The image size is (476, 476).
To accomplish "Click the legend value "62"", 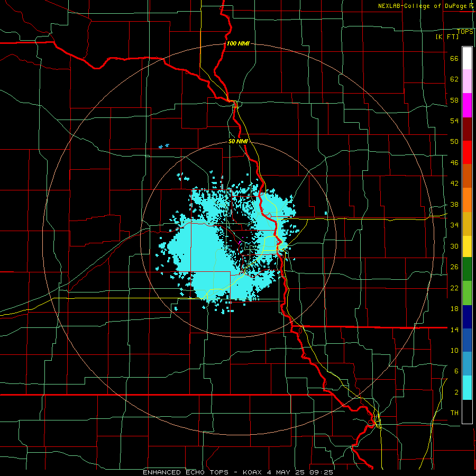I will click(x=454, y=79).
